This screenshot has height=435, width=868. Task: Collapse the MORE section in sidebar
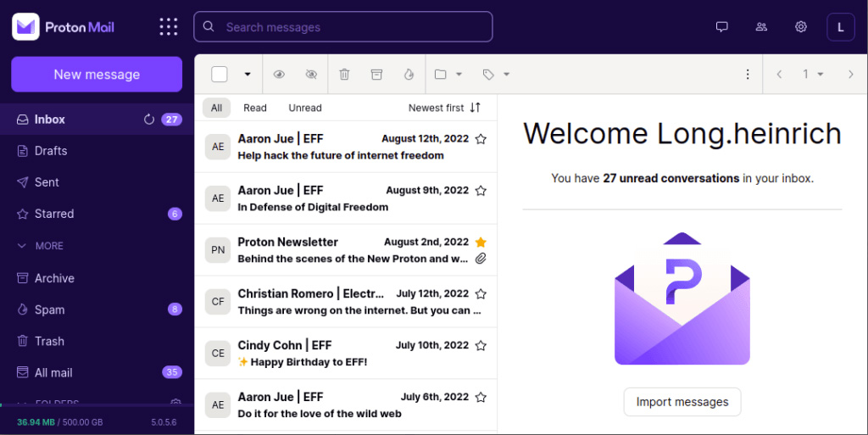pyautogui.click(x=41, y=246)
